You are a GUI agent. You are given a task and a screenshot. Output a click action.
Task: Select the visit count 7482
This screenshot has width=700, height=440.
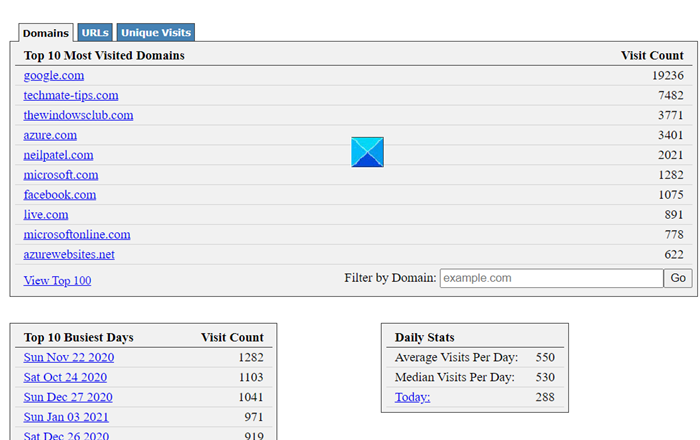(671, 95)
